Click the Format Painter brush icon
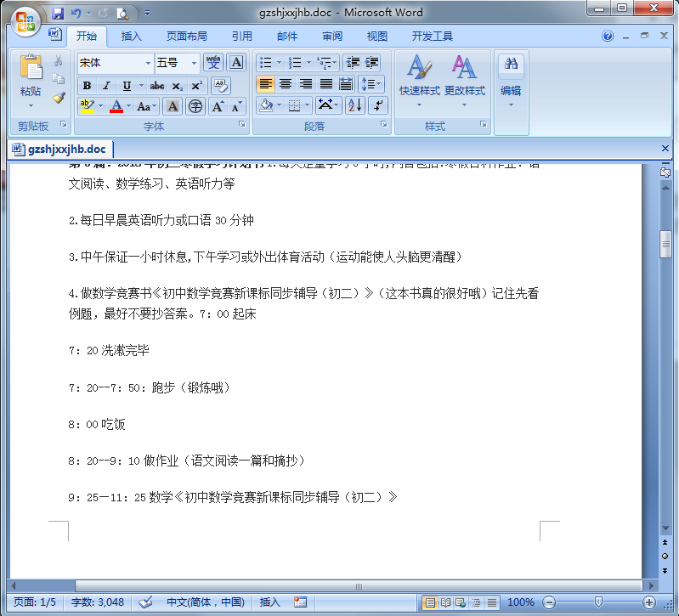The image size is (679, 616). click(59, 98)
